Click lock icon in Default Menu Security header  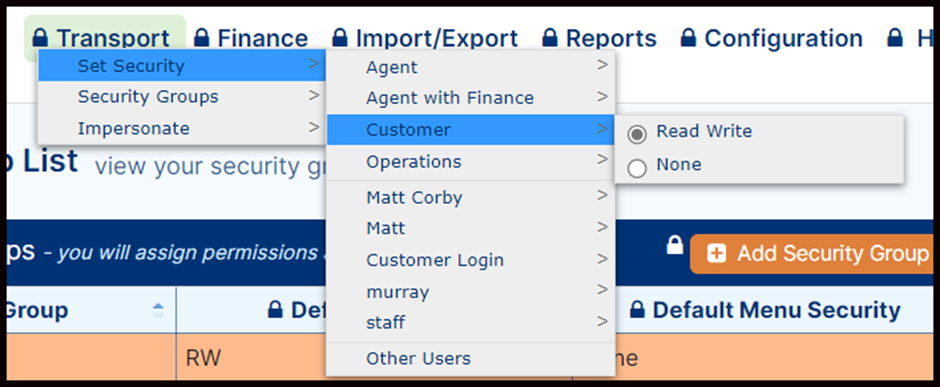[x=638, y=310]
